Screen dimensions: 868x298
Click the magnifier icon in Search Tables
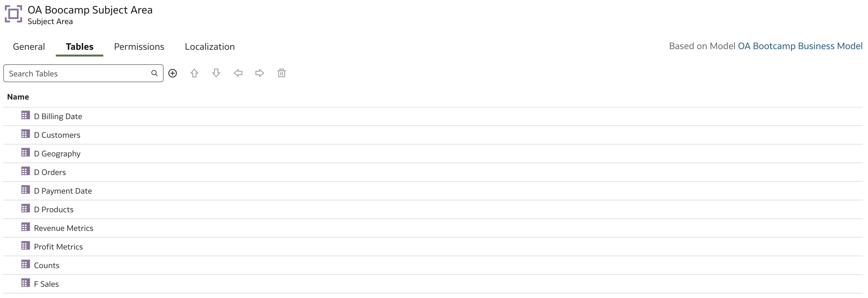click(x=154, y=73)
